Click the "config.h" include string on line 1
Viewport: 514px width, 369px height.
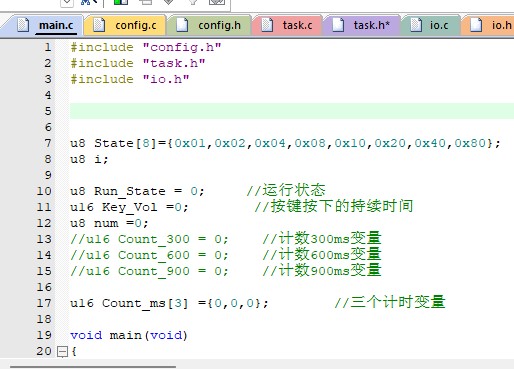(x=182, y=47)
